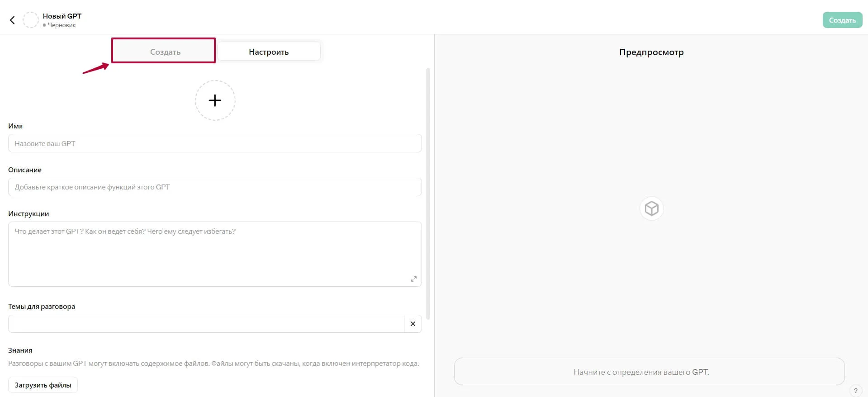The image size is (868, 397).
Task: Click the Загрузить файлы button
Action: point(43,385)
